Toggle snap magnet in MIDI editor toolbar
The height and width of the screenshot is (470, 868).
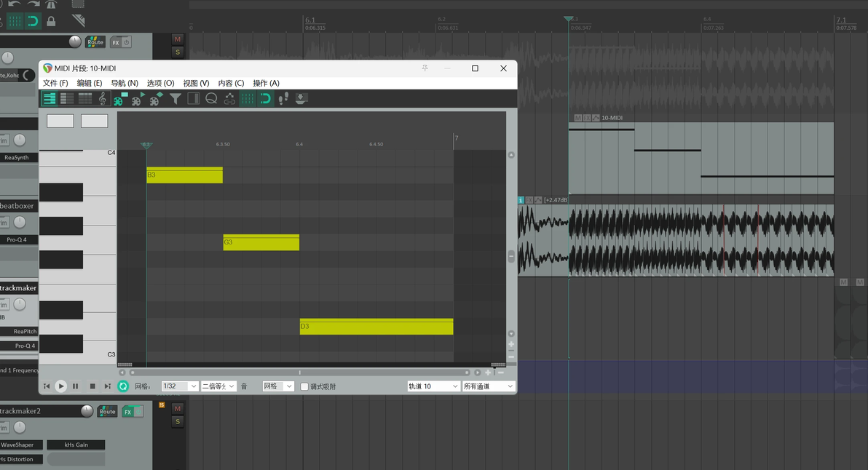(x=266, y=98)
